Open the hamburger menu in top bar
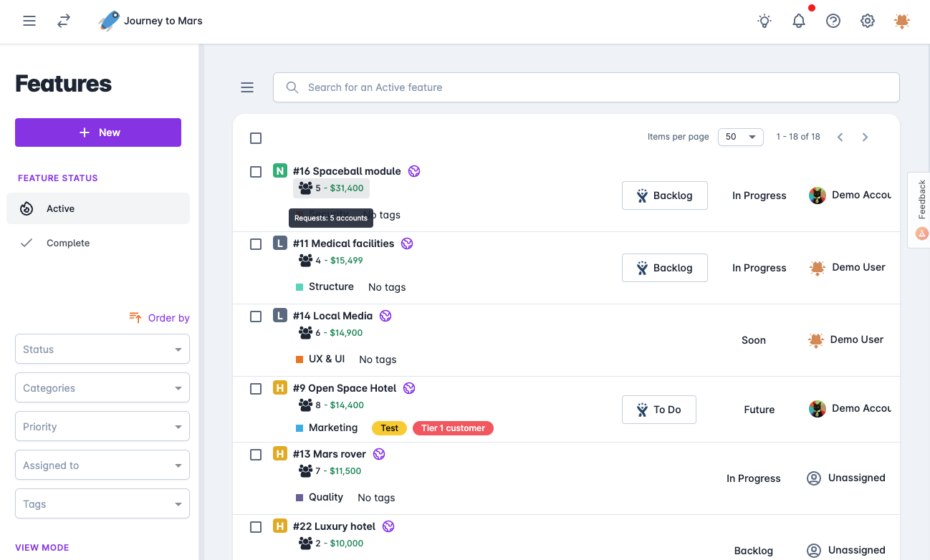Screen dimensions: 930x560 tap(29, 21)
